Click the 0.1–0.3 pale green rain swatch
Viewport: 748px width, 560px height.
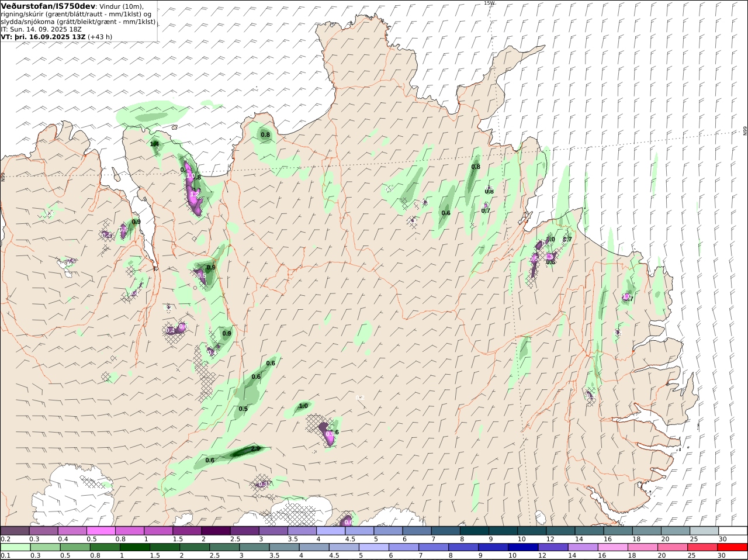coord(15,548)
